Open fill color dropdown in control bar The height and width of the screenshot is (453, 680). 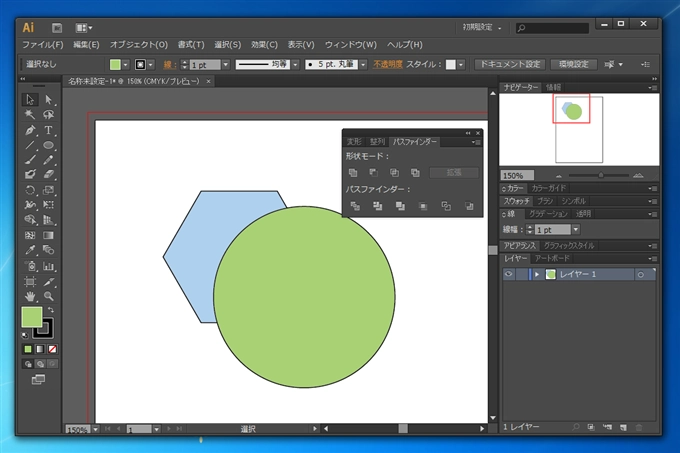coord(125,65)
